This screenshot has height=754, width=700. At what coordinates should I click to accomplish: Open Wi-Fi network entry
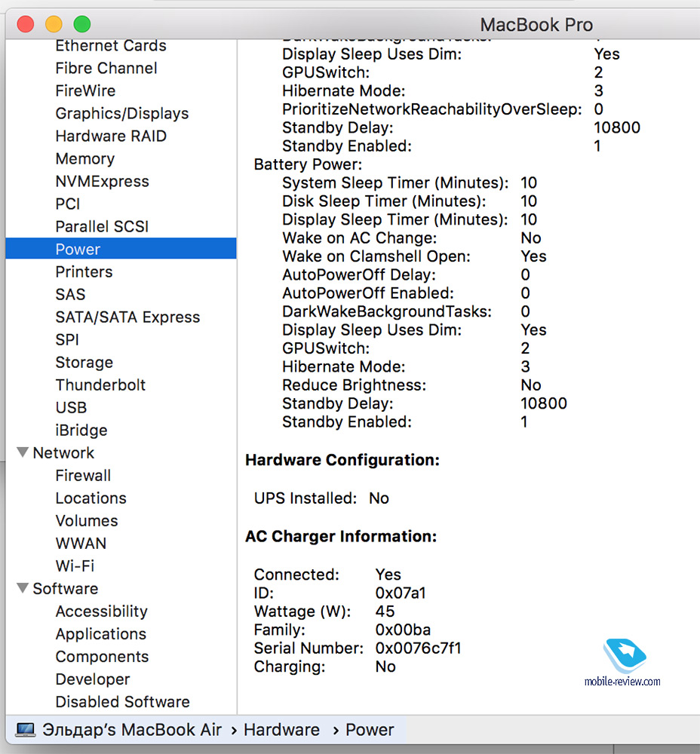coord(75,565)
